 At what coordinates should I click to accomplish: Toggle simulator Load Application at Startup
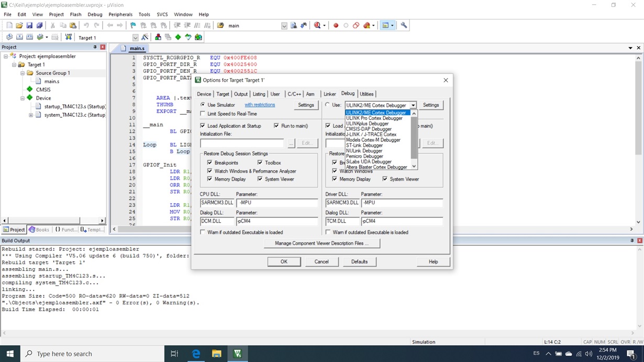[x=203, y=126]
